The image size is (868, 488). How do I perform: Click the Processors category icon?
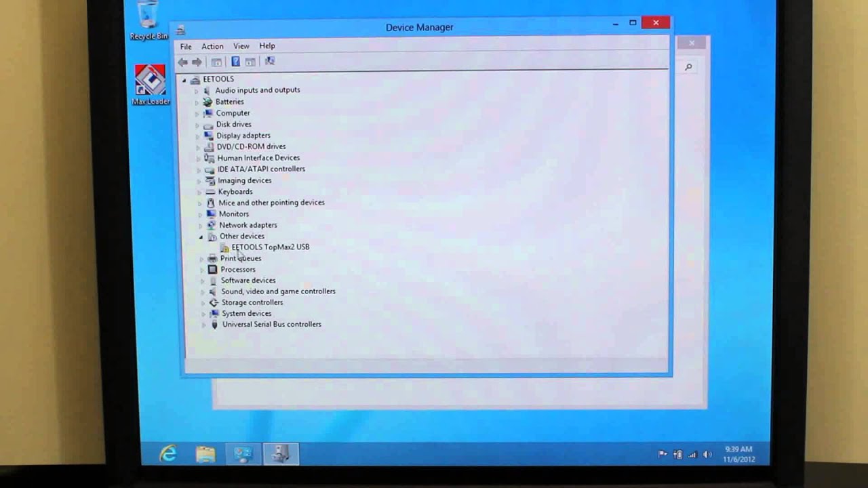[213, 270]
